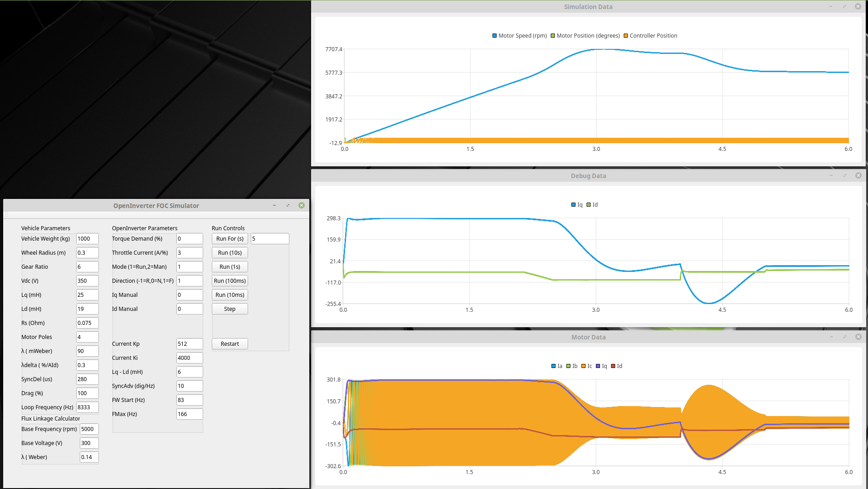Minimize the Simulation Data window

tap(831, 7)
